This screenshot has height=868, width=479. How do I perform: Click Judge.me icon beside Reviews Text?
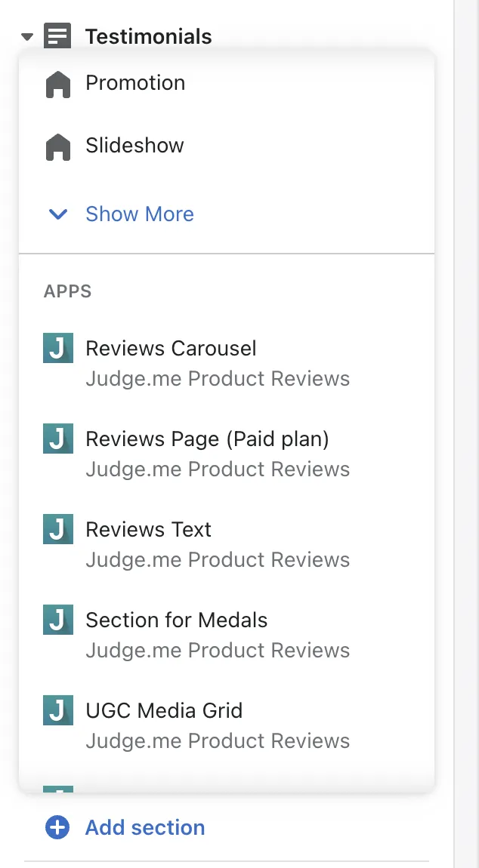(58, 529)
